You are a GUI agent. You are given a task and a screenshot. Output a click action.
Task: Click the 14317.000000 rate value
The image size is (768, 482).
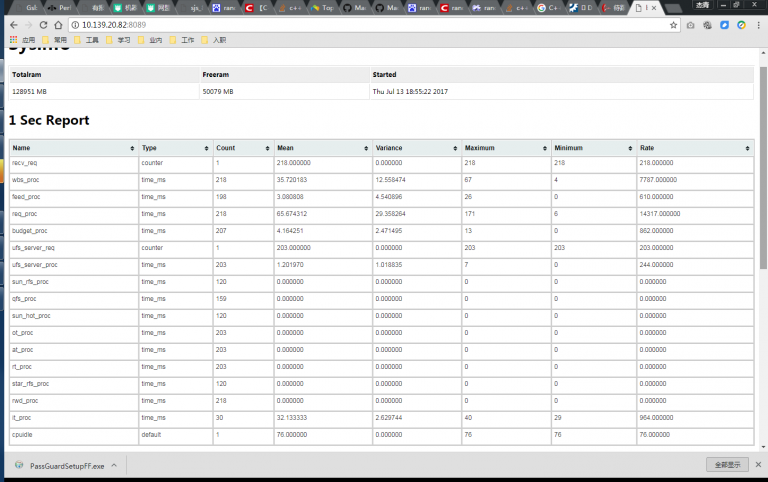pyautogui.click(x=660, y=214)
